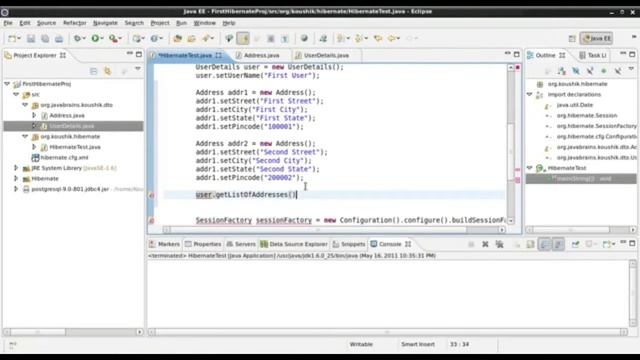Toggle Hide Fields in Outline toolbar
The width and height of the screenshot is (640, 360).
pyautogui.click(x=576, y=71)
